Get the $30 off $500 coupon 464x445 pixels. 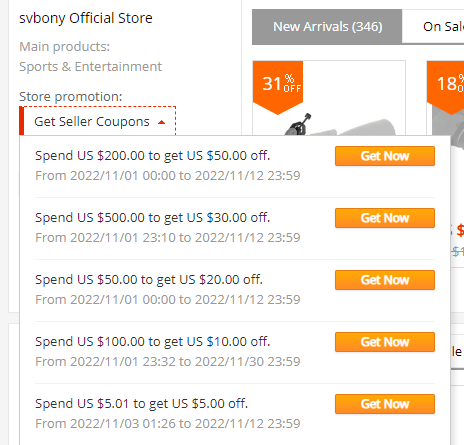click(385, 218)
